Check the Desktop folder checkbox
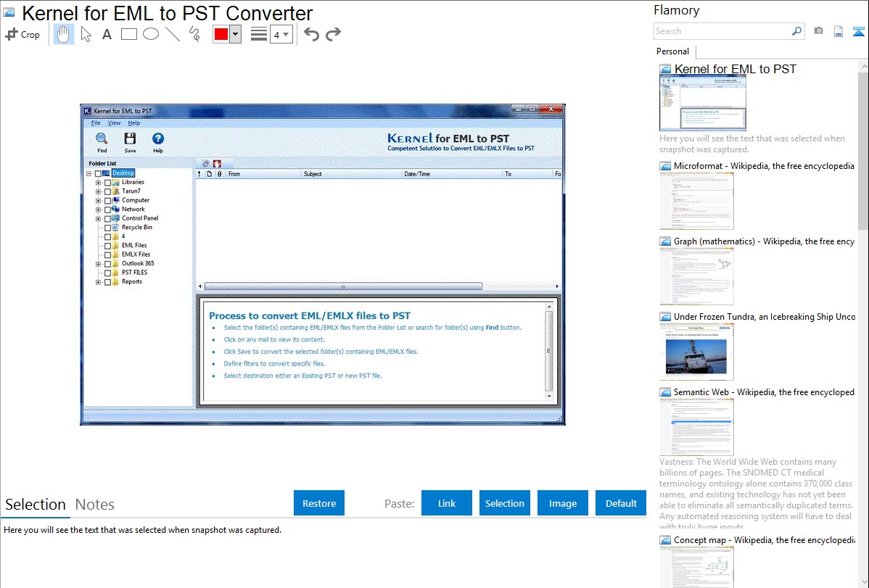This screenshot has height=588, width=869. click(x=98, y=173)
